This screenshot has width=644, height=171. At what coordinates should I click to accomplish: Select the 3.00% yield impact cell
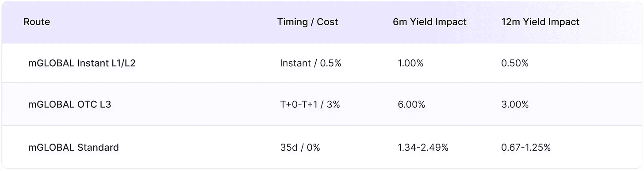(x=515, y=105)
